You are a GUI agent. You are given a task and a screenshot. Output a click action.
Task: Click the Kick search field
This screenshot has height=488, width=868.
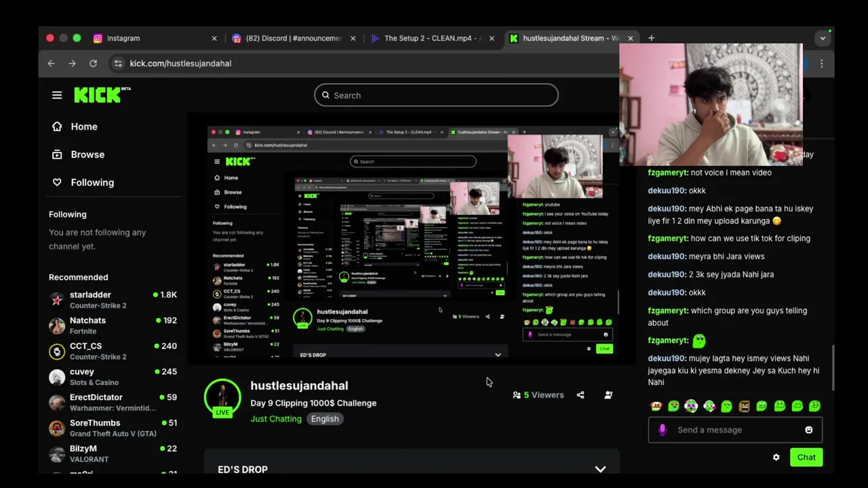[x=436, y=95]
